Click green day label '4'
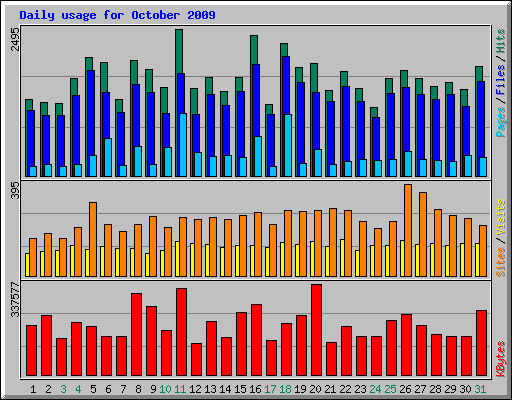Screen dimensions: 512x400 pyautogui.click(x=78, y=389)
